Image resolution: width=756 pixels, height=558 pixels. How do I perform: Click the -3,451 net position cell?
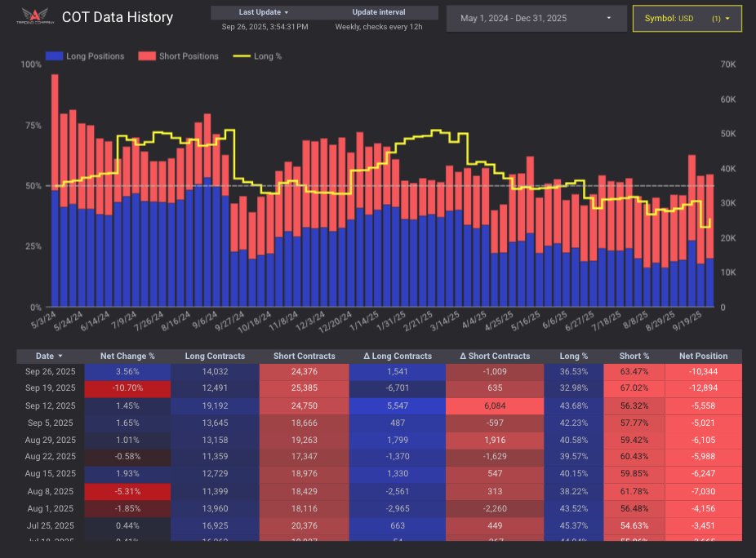[x=704, y=525]
